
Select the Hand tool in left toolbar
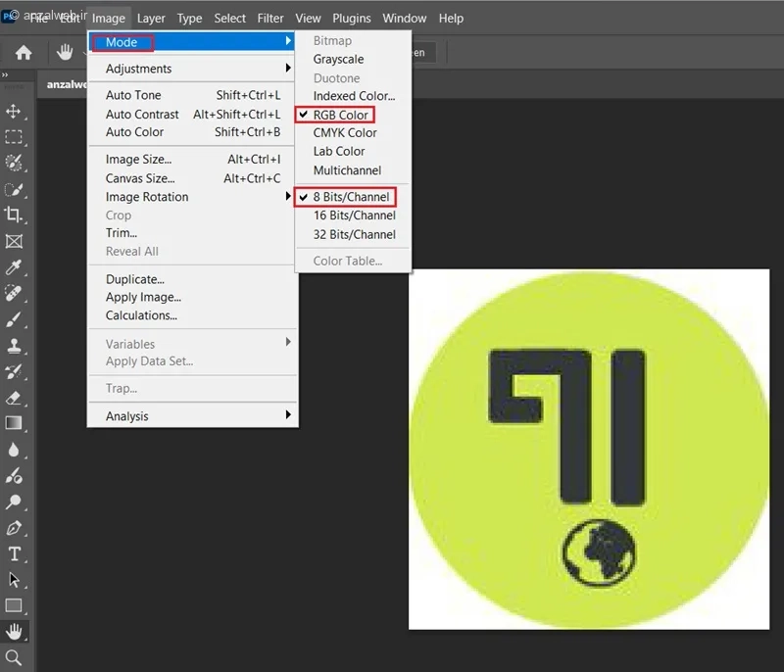14,632
